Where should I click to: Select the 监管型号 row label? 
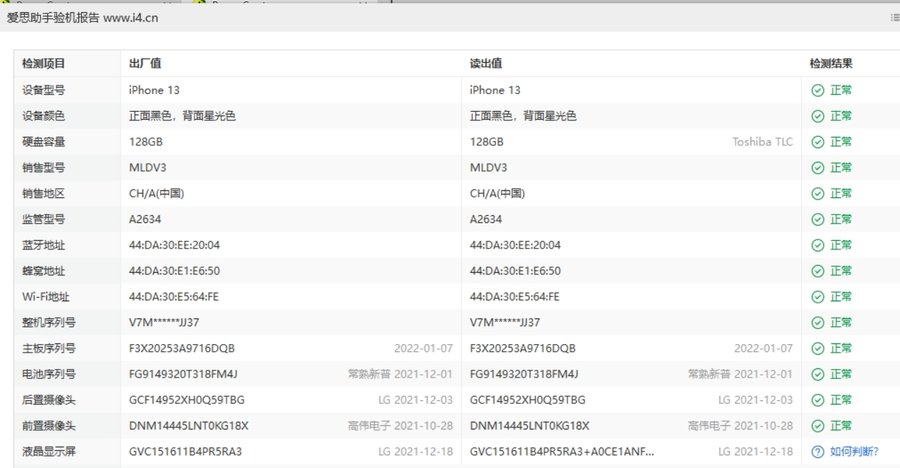click(x=44, y=219)
